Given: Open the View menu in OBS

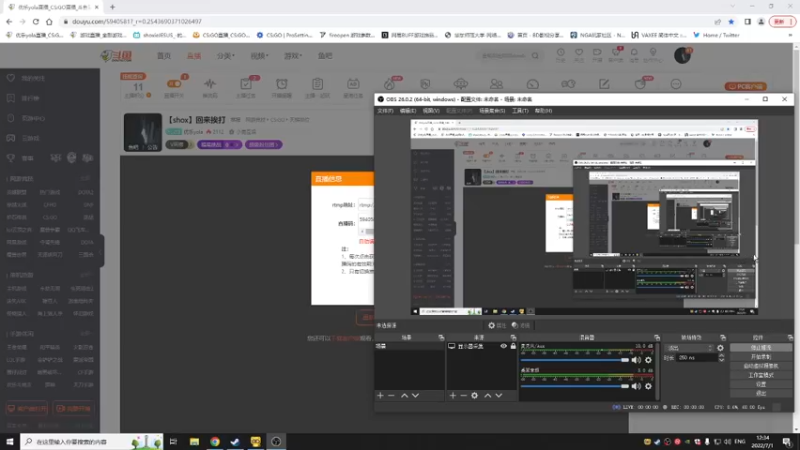Looking at the screenshot, I should click(431, 111).
